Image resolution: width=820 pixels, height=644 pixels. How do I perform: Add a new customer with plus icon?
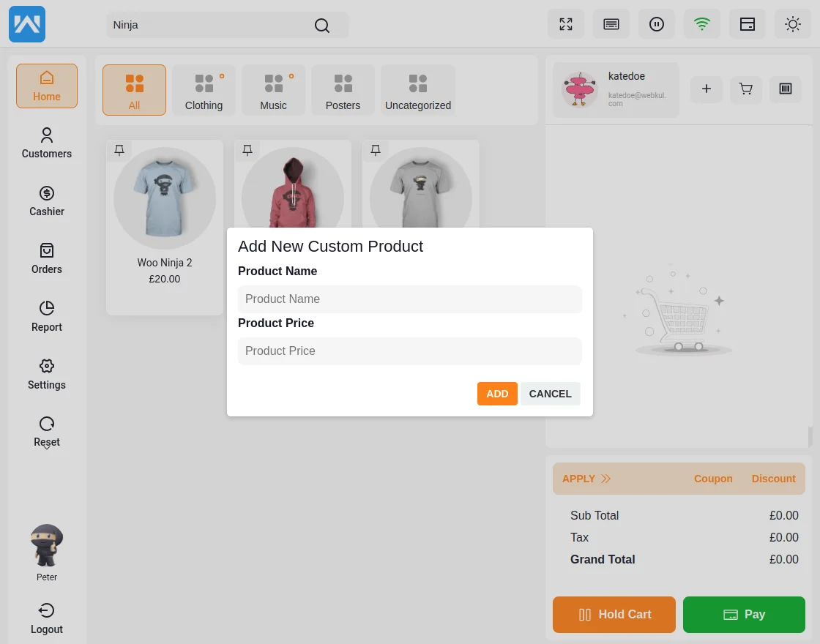click(x=706, y=89)
